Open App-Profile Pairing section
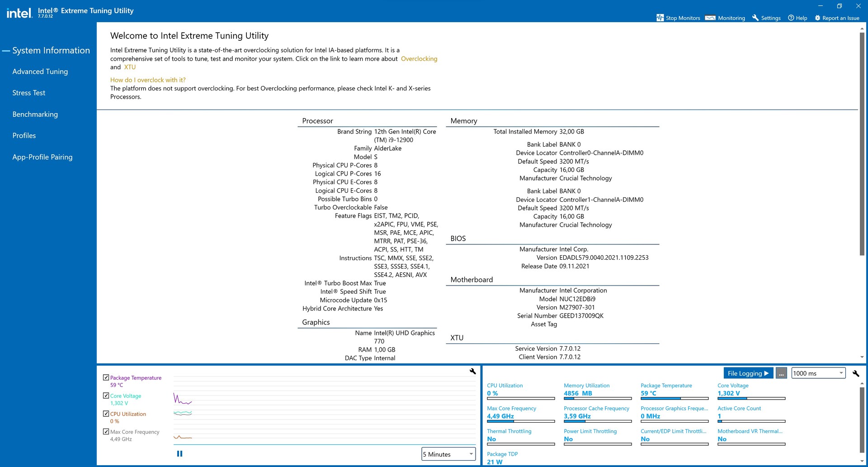The height and width of the screenshot is (467, 868). click(x=42, y=157)
